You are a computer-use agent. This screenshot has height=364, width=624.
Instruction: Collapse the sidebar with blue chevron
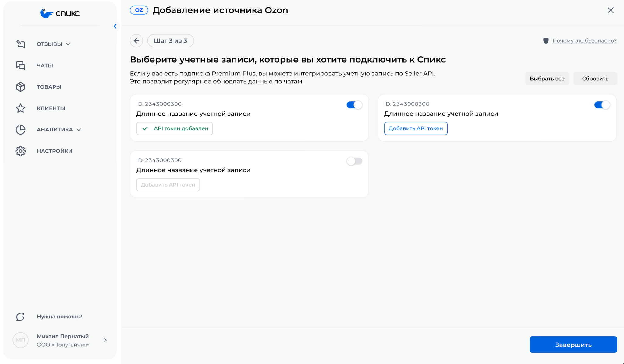[115, 26]
